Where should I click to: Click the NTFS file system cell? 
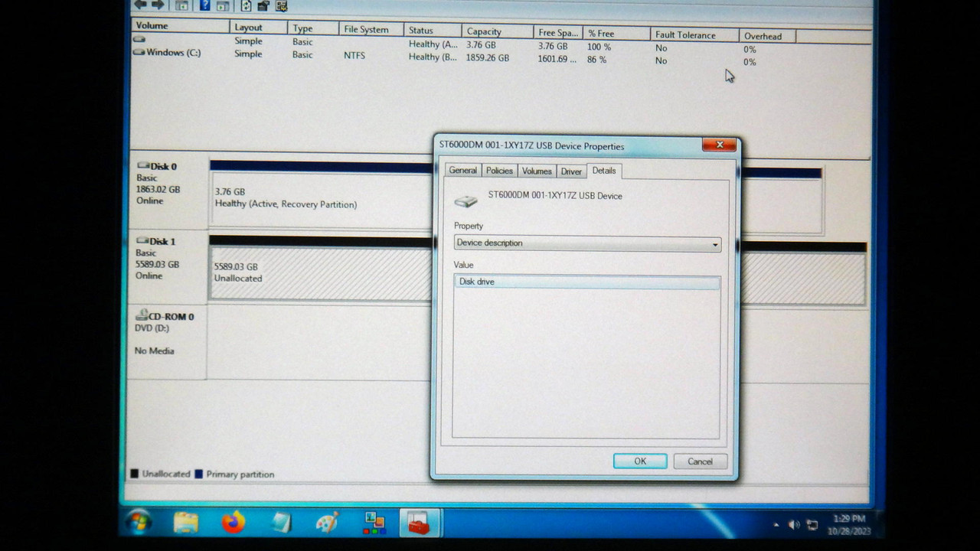[354, 56]
